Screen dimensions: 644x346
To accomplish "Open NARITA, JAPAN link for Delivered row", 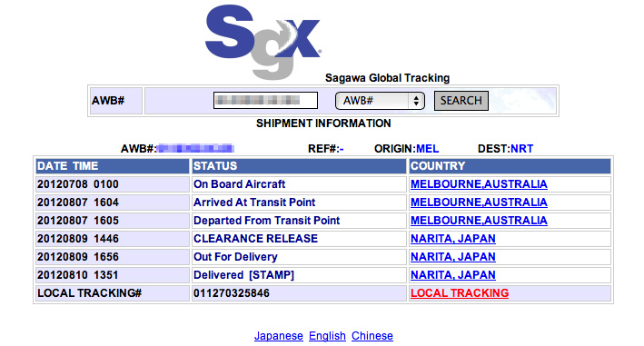I will [453, 274].
